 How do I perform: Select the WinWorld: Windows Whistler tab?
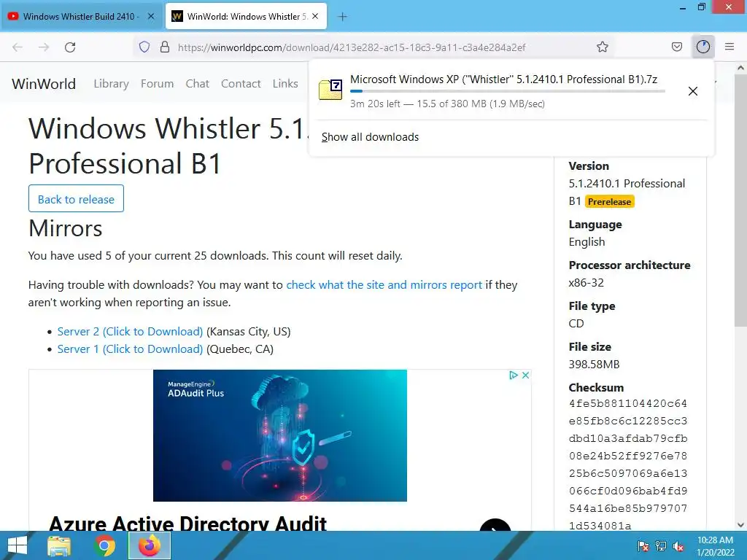[x=246, y=16]
